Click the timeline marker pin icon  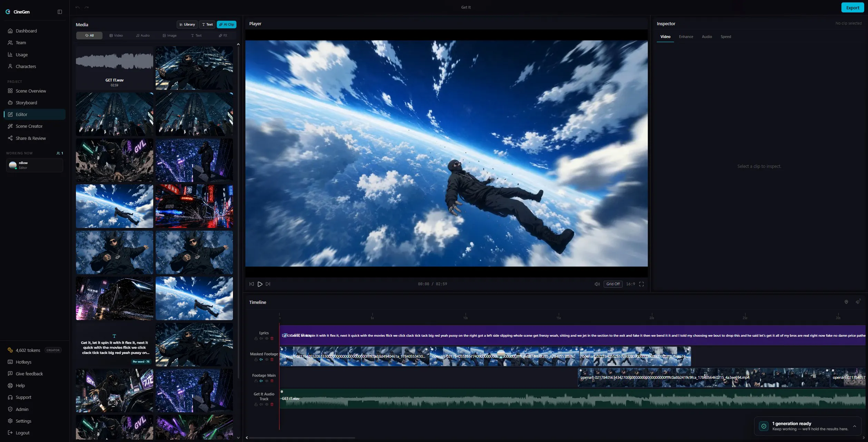tap(846, 302)
